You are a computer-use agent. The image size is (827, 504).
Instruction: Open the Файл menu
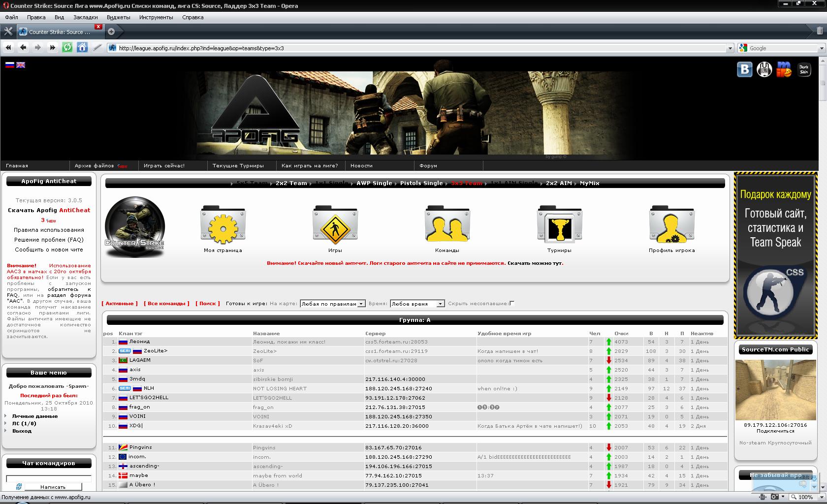click(11, 17)
